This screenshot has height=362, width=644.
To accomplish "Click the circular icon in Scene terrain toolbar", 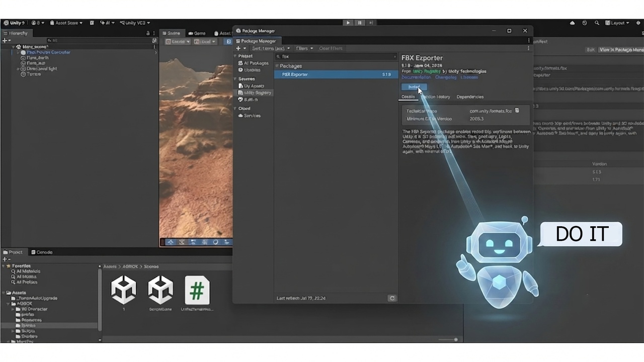I will tap(215, 242).
